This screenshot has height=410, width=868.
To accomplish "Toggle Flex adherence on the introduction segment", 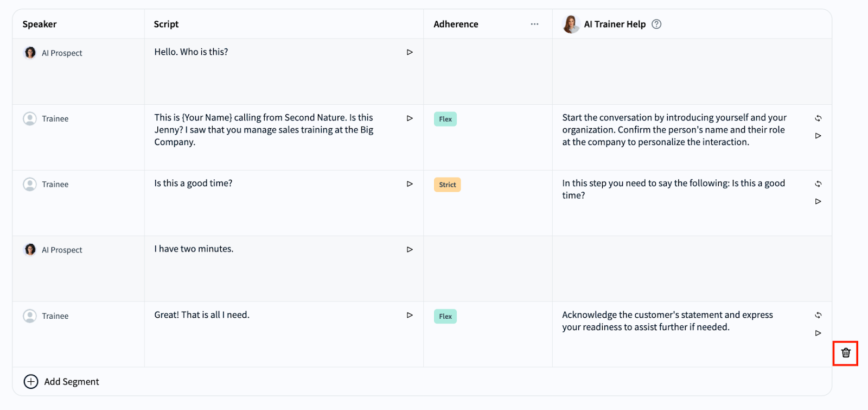I will 445,119.
